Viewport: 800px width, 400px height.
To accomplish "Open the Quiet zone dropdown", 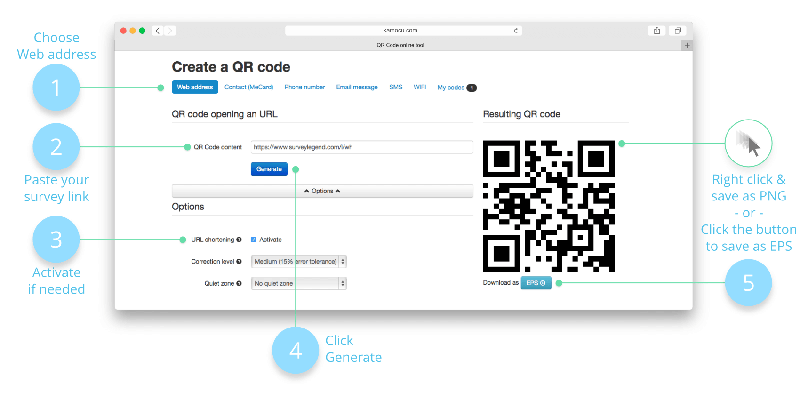I will (299, 283).
